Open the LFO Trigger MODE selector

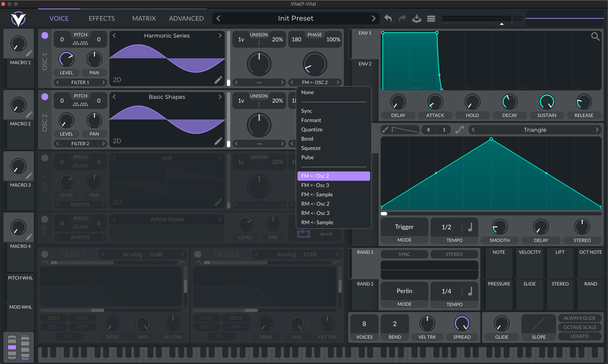404,231
